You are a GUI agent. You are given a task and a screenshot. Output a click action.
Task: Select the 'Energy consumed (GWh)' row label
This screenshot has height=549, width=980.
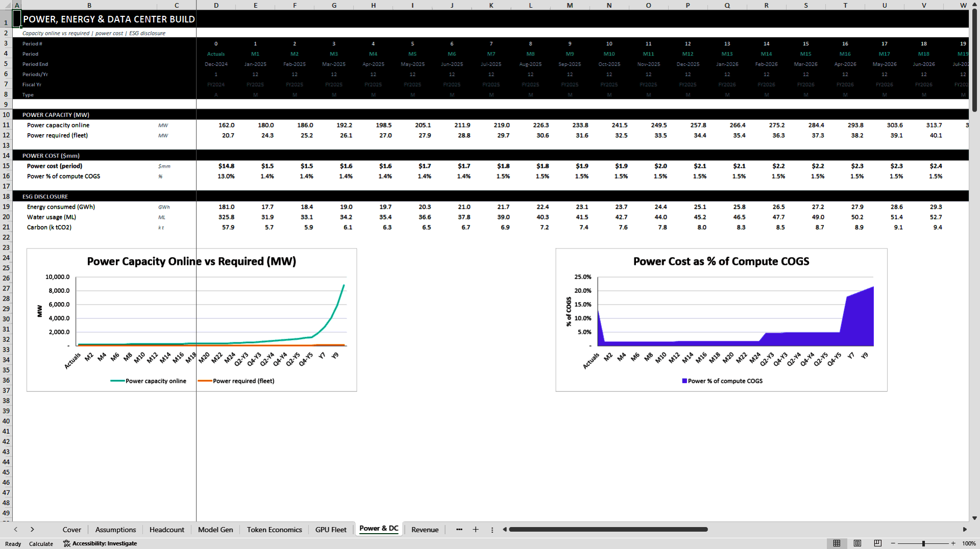click(x=61, y=207)
